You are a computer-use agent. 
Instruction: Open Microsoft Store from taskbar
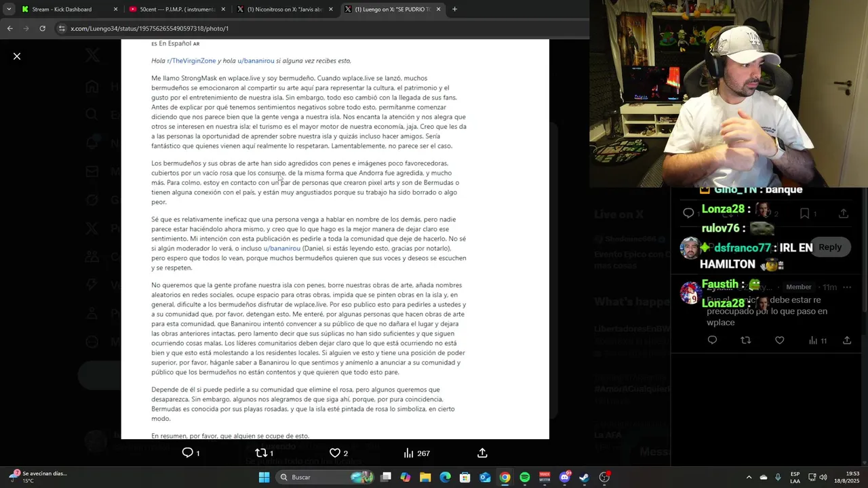tap(465, 477)
